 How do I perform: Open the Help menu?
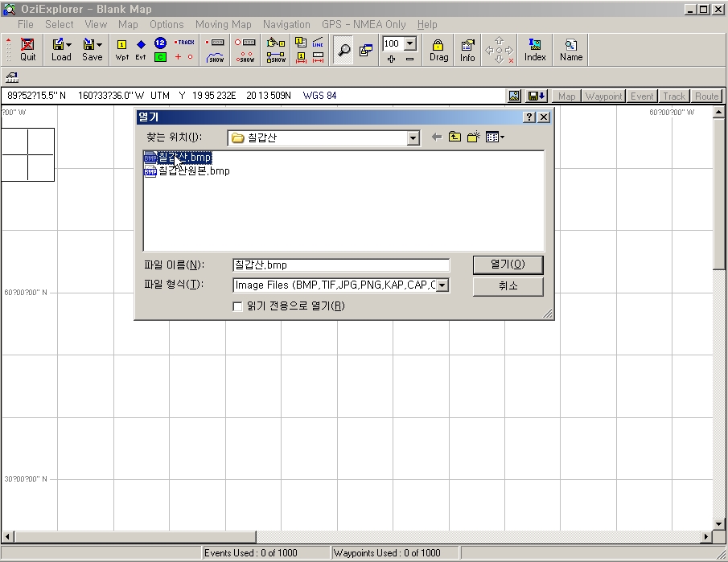pyautogui.click(x=427, y=25)
